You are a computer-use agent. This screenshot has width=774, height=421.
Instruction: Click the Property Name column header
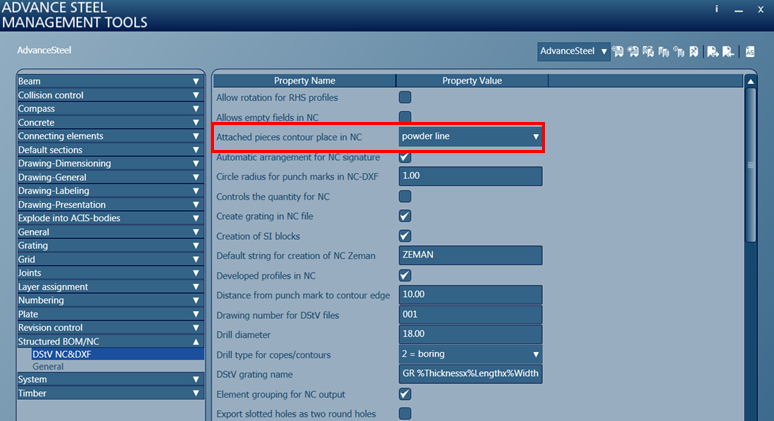point(305,80)
